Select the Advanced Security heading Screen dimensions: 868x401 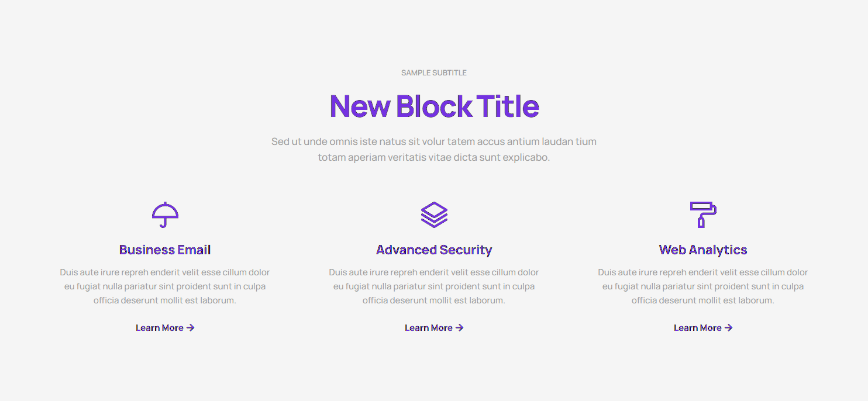pos(434,250)
